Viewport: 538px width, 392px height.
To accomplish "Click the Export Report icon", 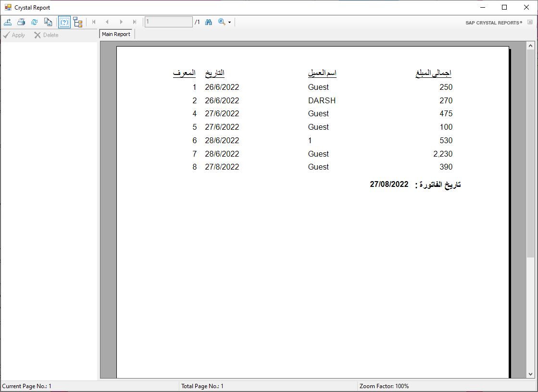I will 8,22.
